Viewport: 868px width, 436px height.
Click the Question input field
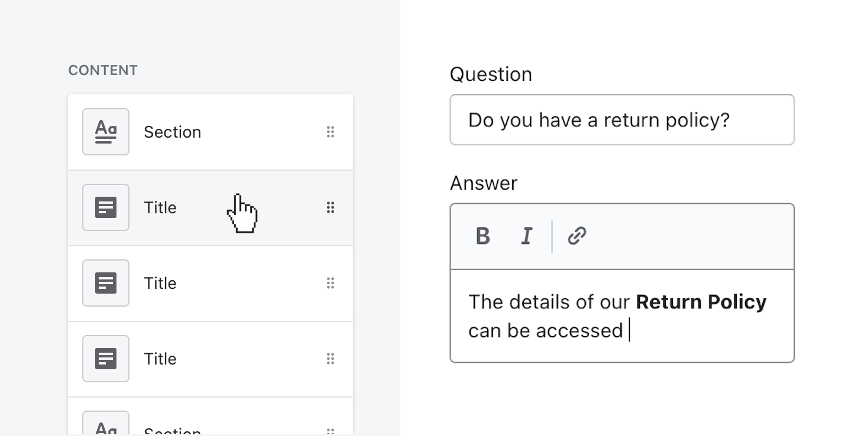(621, 120)
